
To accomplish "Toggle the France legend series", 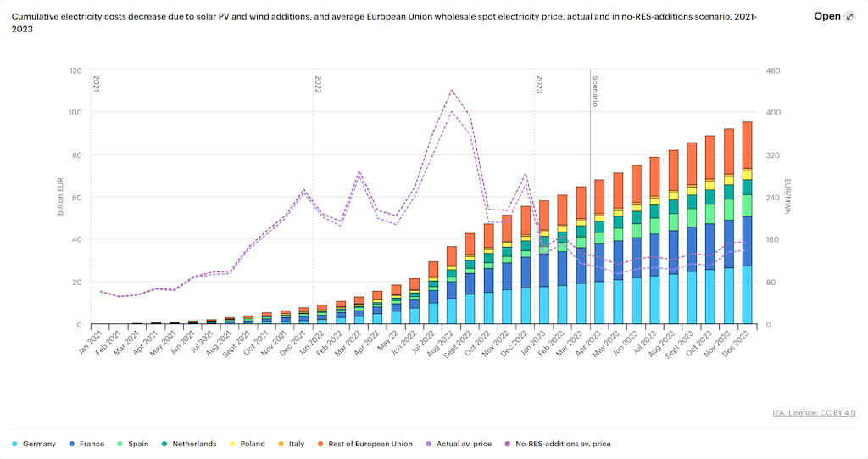I will [86, 444].
